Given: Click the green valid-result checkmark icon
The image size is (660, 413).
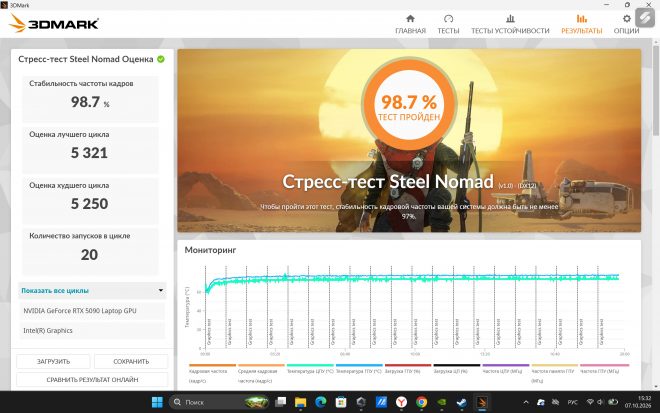Looking at the screenshot, I should (161, 59).
